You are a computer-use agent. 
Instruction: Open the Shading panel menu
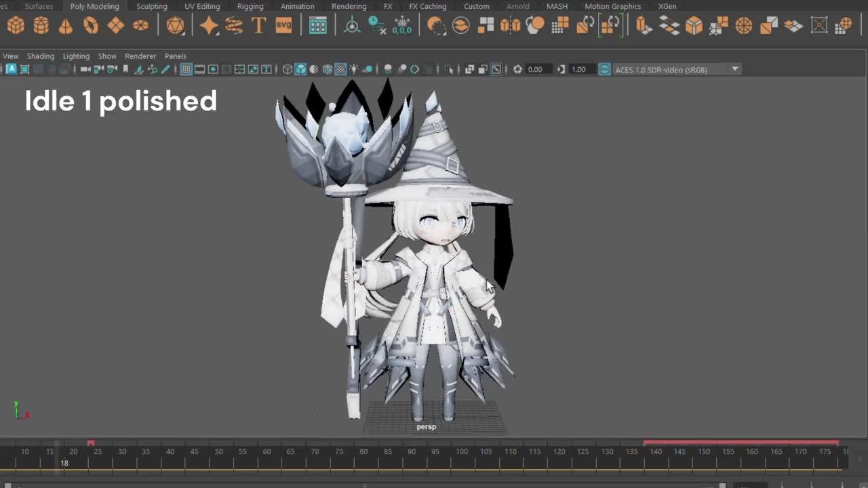click(x=41, y=56)
